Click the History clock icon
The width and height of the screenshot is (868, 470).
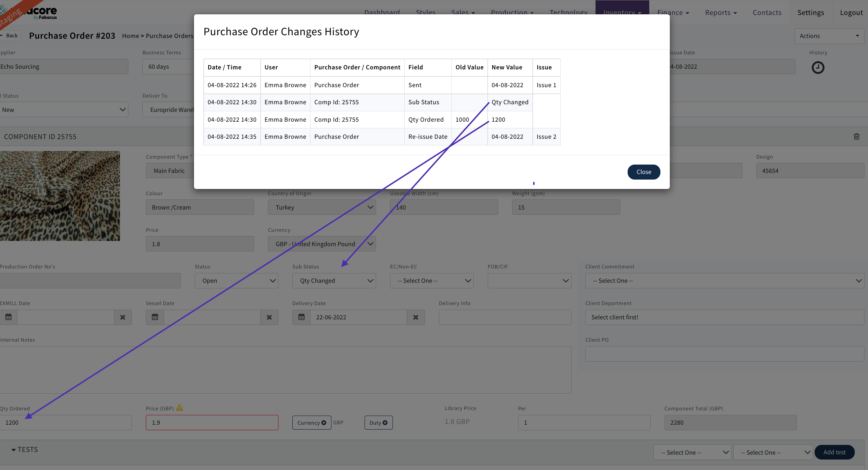(x=818, y=67)
